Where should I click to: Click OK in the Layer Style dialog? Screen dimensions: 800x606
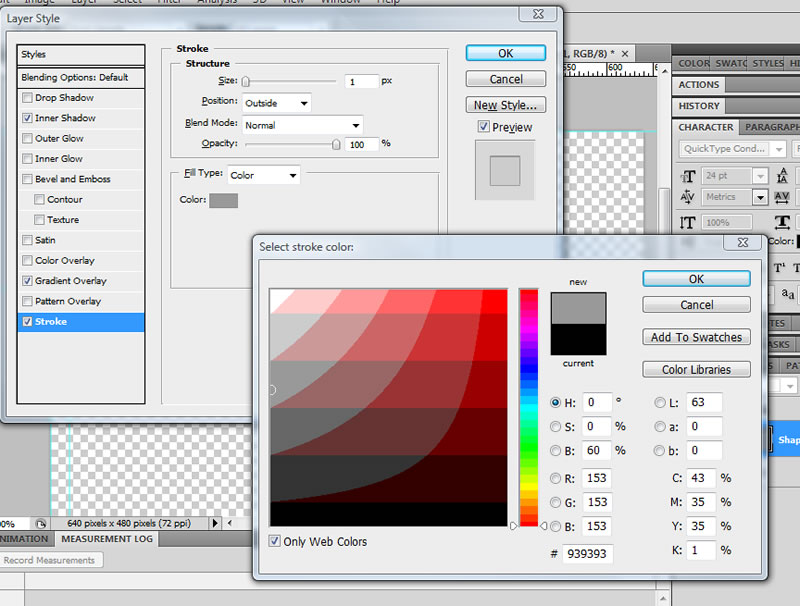point(506,53)
